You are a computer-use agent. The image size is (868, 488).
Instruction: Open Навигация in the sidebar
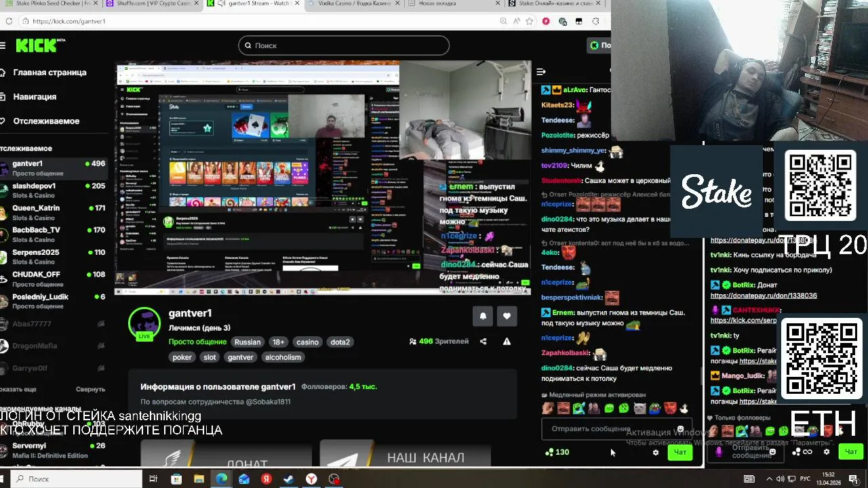[29, 97]
